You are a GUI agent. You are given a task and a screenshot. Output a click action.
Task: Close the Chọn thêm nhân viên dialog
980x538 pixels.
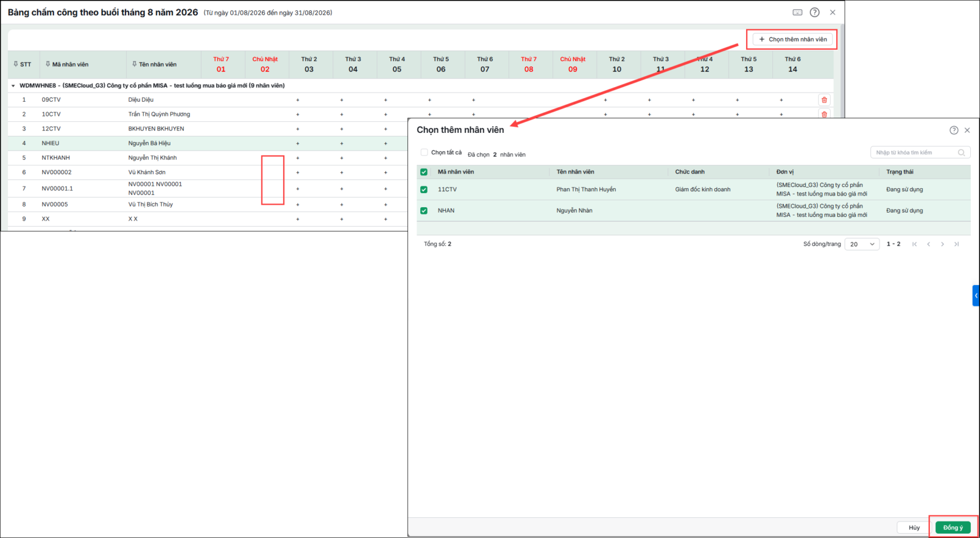967,130
